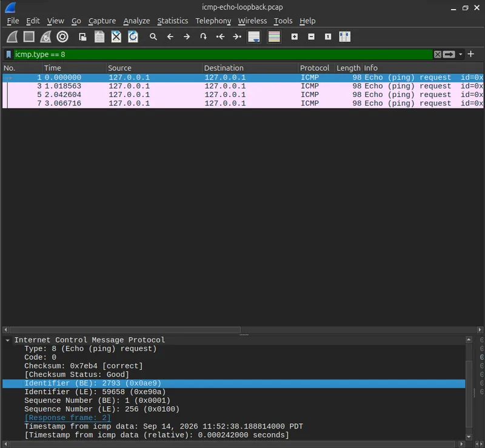485x448 pixels.
Task: Open the Statistics menu
Action: point(173,21)
